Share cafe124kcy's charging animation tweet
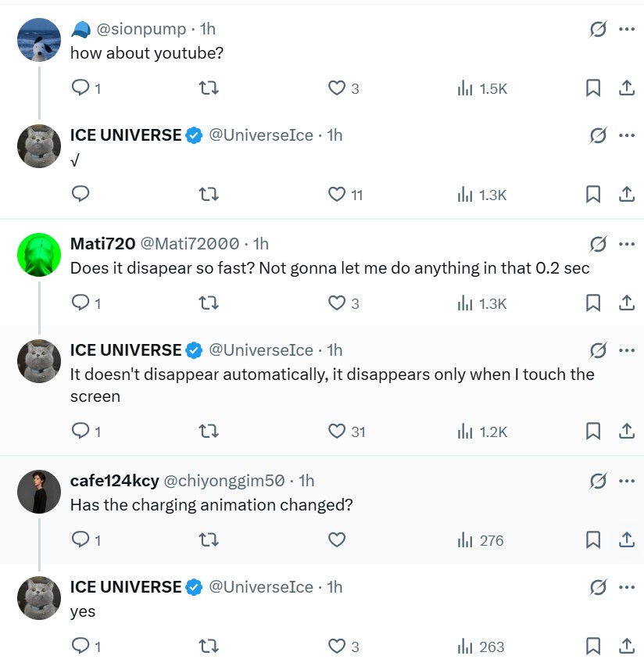The image size is (644, 670). coord(626,539)
